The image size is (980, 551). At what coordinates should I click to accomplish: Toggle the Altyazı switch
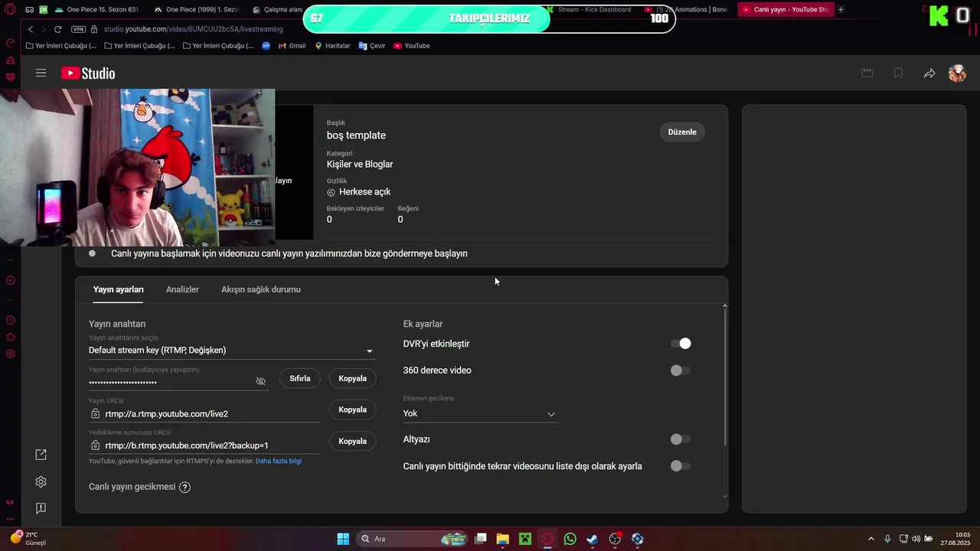point(681,439)
